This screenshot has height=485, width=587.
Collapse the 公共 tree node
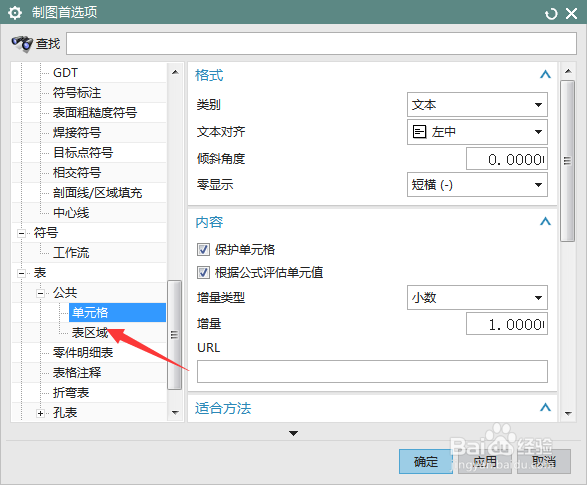tap(40, 293)
